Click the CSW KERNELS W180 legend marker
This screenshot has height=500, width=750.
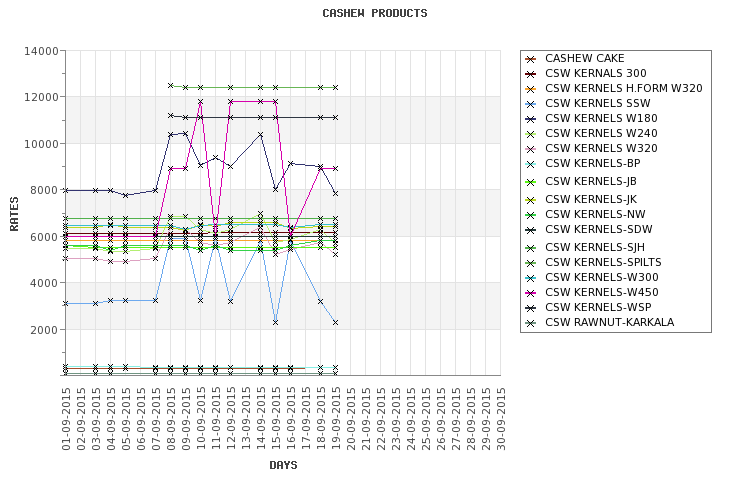point(531,119)
